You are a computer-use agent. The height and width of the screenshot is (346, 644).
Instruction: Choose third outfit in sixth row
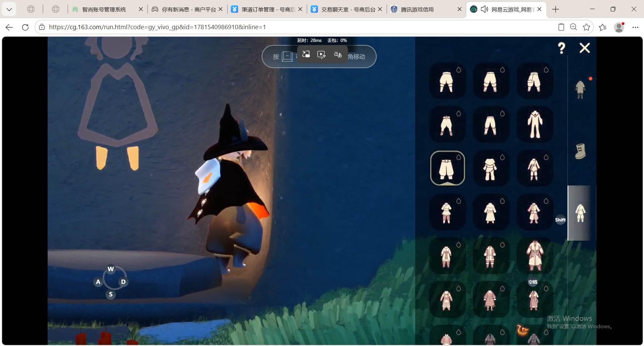tap(535, 300)
